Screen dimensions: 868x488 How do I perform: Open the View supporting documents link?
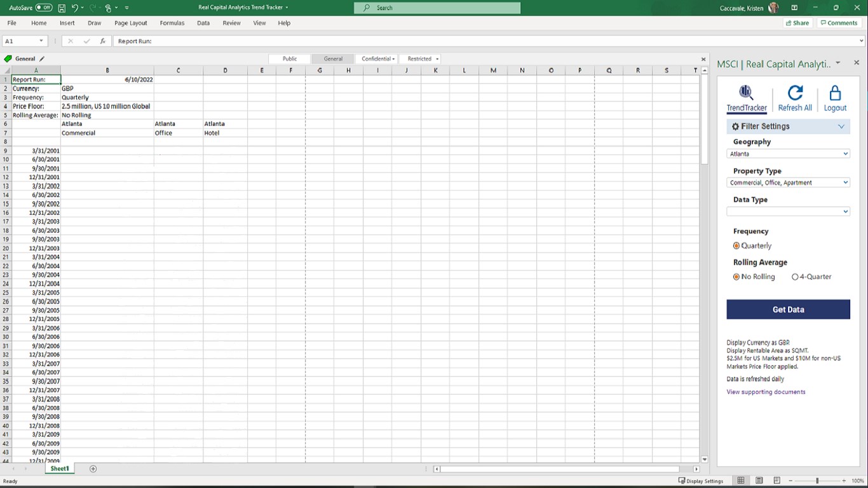click(766, 392)
